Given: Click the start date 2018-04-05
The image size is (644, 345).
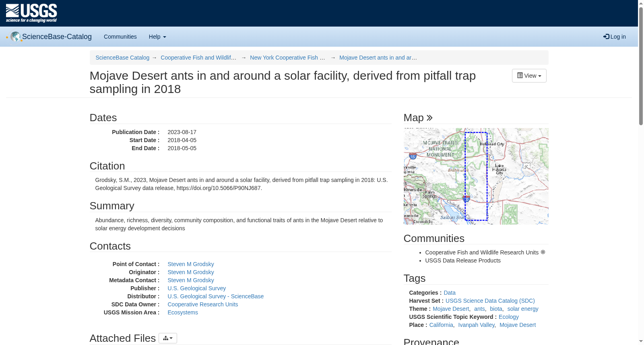Looking at the screenshot, I should click(182, 140).
